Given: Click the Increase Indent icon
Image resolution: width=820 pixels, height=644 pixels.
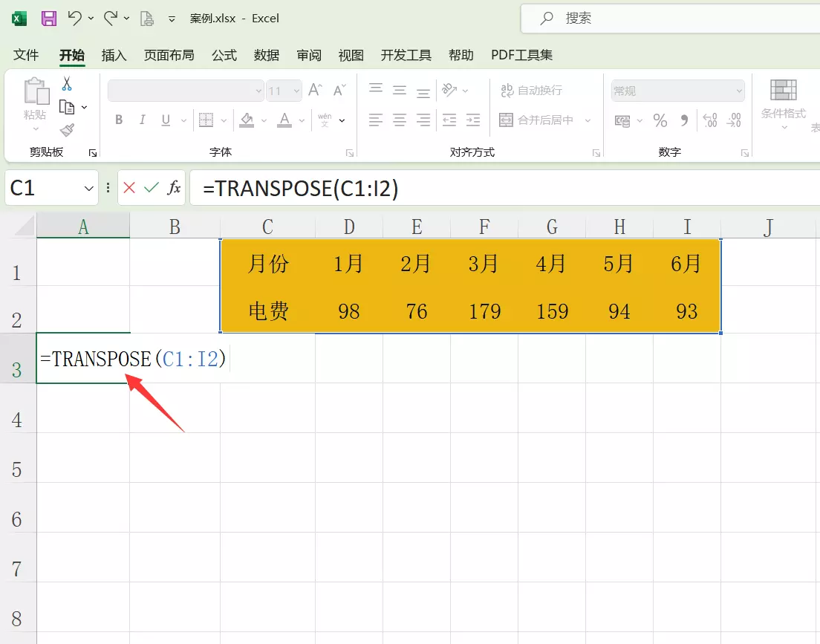Looking at the screenshot, I should 473,120.
